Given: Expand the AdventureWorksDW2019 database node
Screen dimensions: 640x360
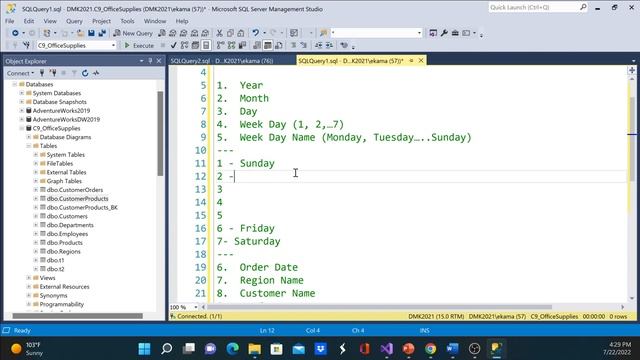Looking at the screenshot, I should pos(22,119).
